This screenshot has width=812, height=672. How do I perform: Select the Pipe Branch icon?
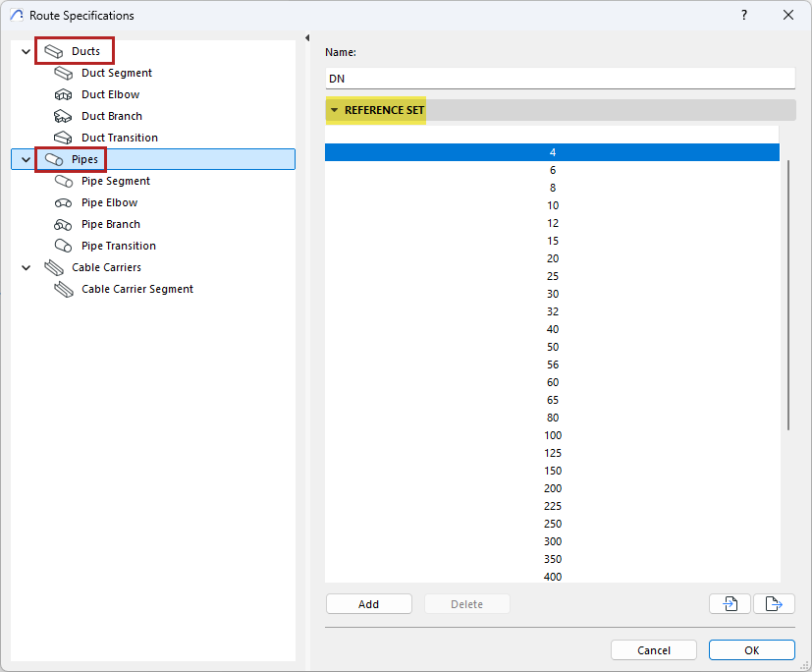63,225
